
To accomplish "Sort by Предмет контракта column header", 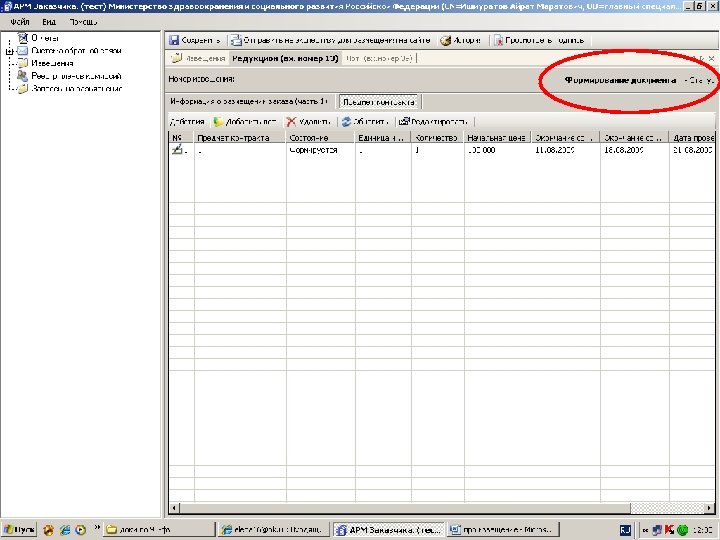I will coord(240,137).
